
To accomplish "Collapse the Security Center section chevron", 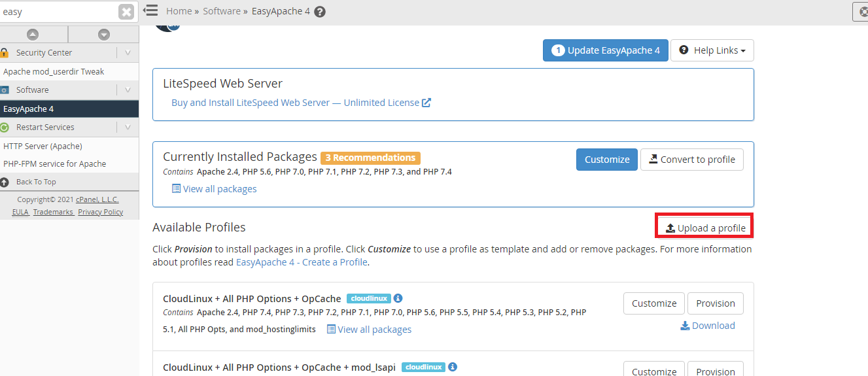I will point(128,53).
